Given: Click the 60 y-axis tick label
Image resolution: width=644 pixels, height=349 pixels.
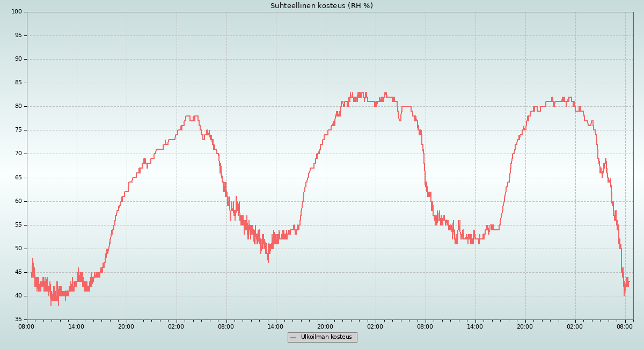Looking at the screenshot, I should click(x=18, y=201).
